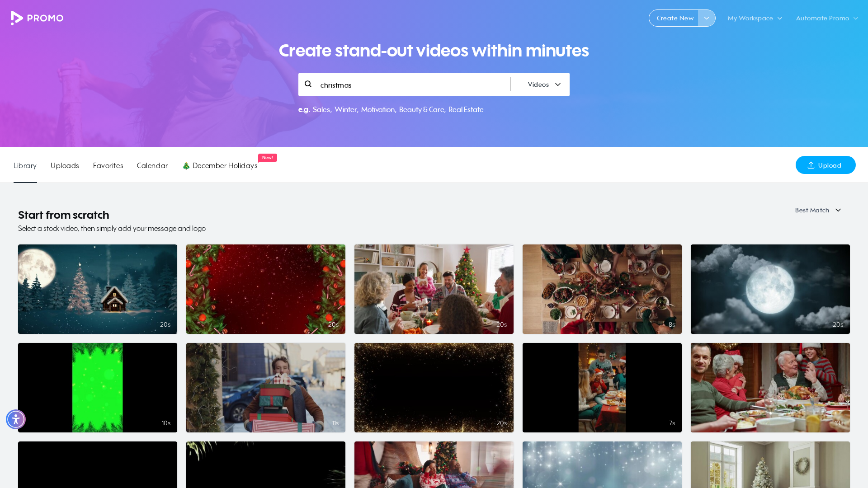Expand My Workspace menu
The image size is (868, 488).
click(755, 18)
